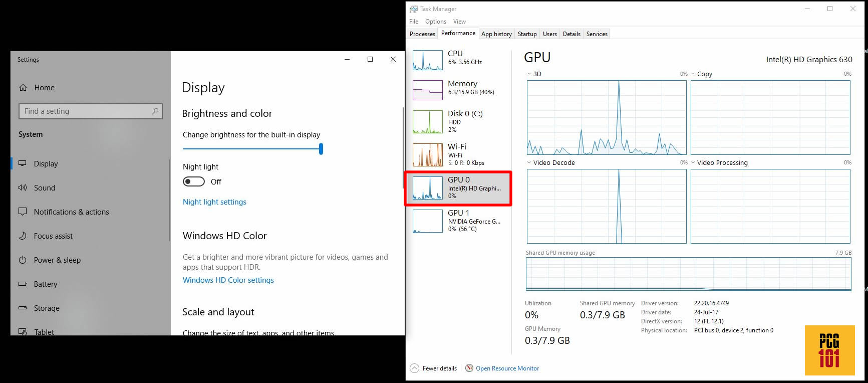Select GPU 0 Intel HD Graphics entry
Viewport: 868px width, 383px height.
[x=458, y=188]
